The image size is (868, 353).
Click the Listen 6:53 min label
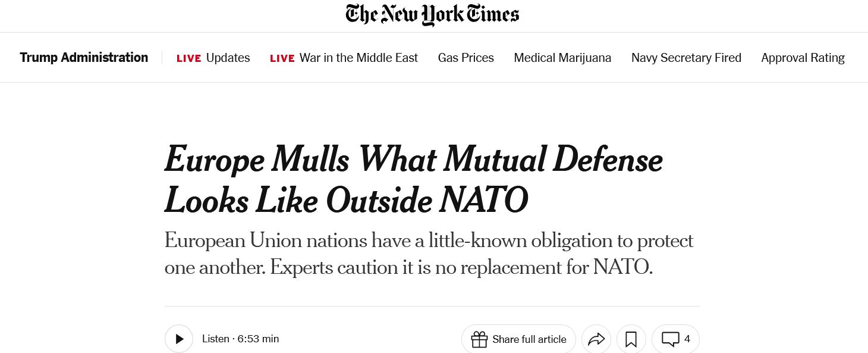click(240, 339)
